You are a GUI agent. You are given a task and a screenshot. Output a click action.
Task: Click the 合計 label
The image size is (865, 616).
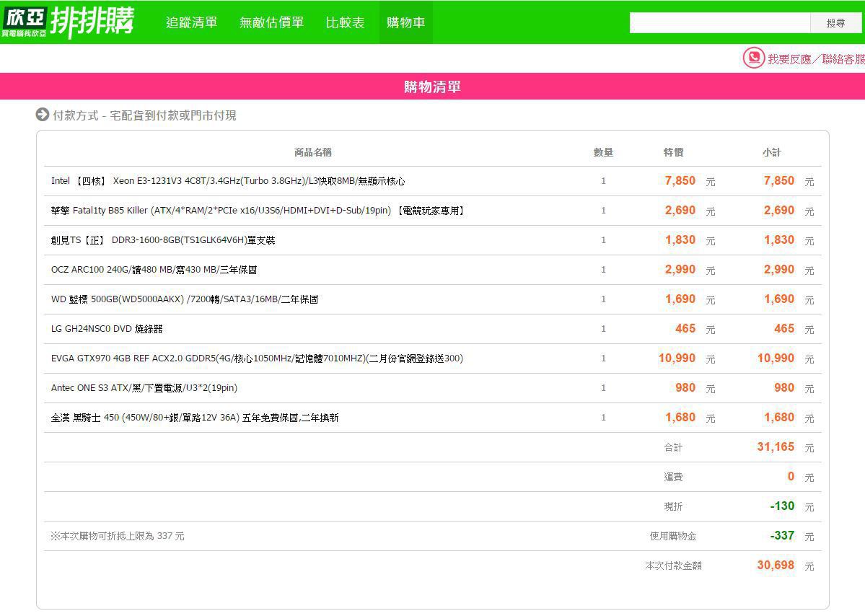pos(673,448)
